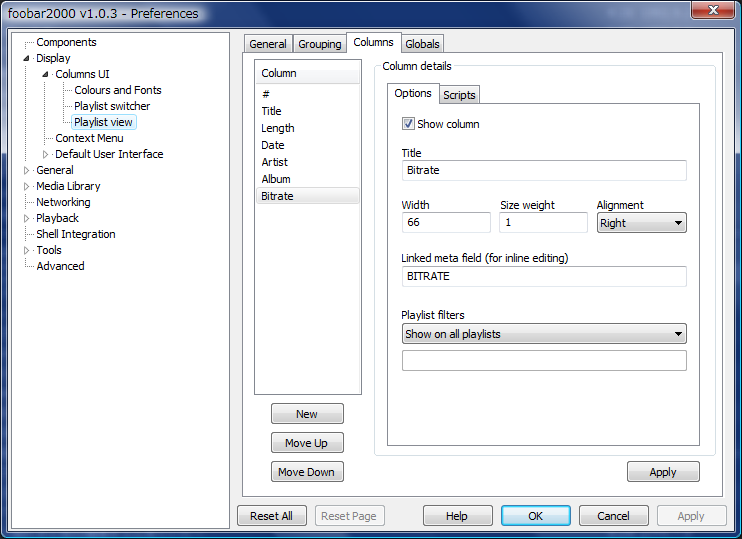Expand the General tree node

pos(26,170)
